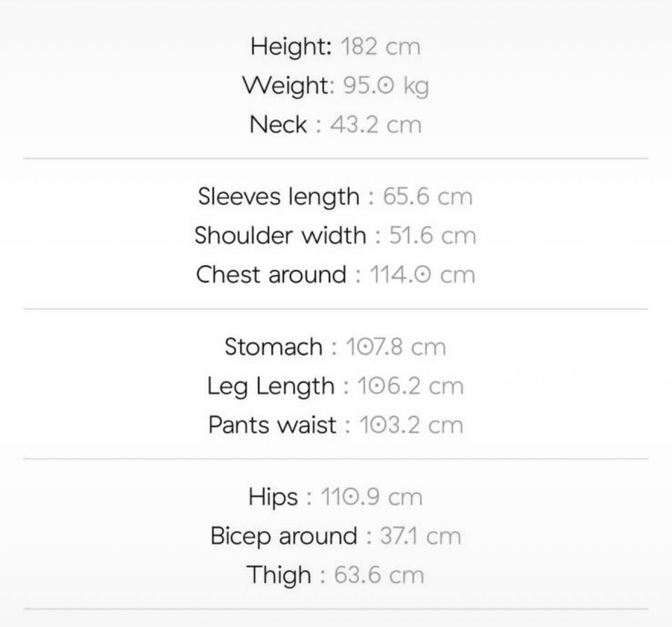Tap the Weight label
Image resolution: width=672 pixels, height=627 pixels.
[x=287, y=86]
